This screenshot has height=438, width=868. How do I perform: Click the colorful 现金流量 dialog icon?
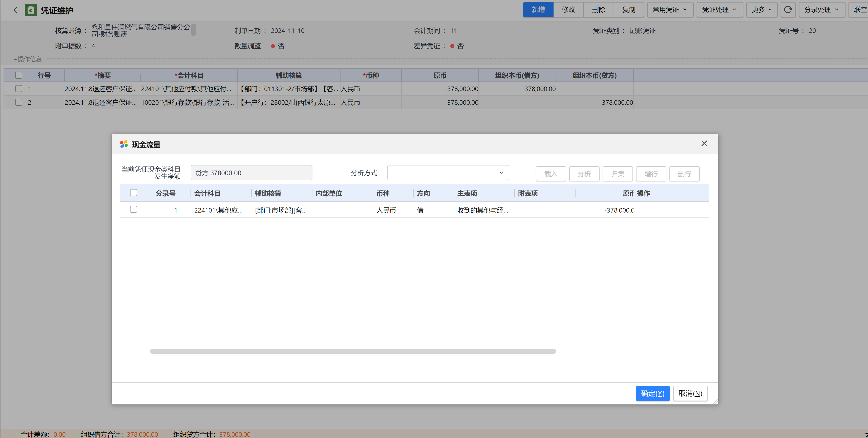(124, 144)
